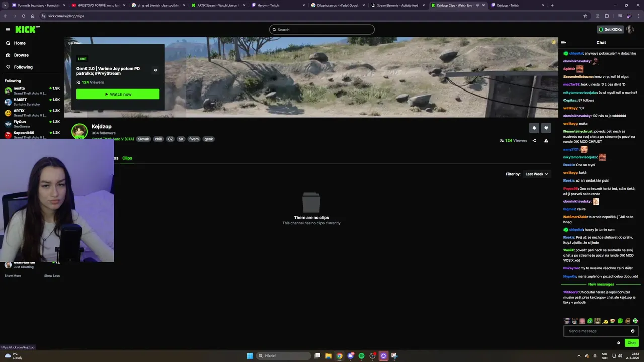Switch to Herdyn - Twitch tab

(280, 5)
